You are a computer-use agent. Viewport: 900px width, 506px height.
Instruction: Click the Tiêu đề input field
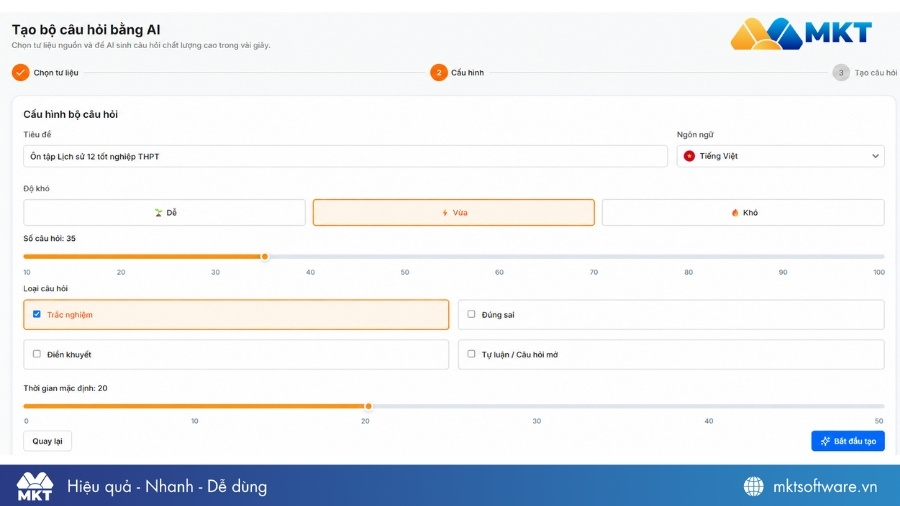point(346,156)
